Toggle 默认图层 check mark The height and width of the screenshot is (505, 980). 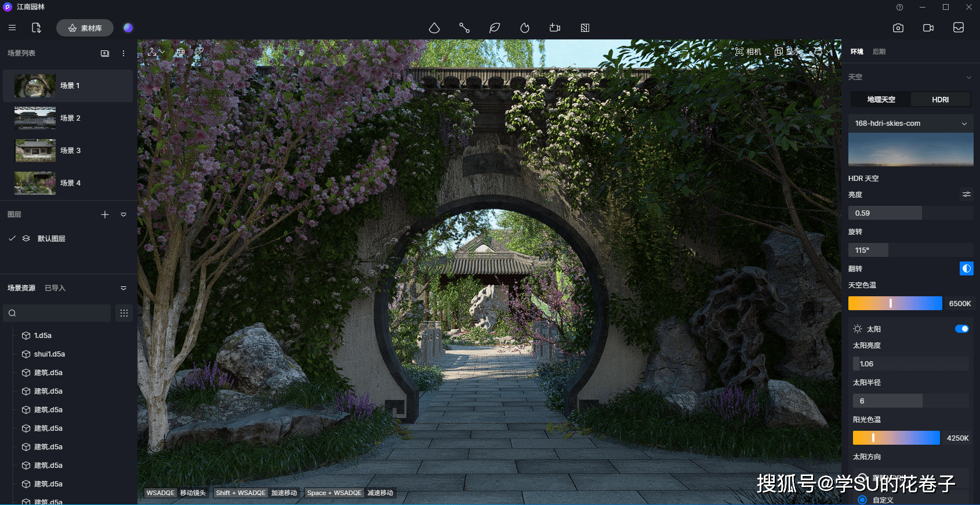coord(12,238)
